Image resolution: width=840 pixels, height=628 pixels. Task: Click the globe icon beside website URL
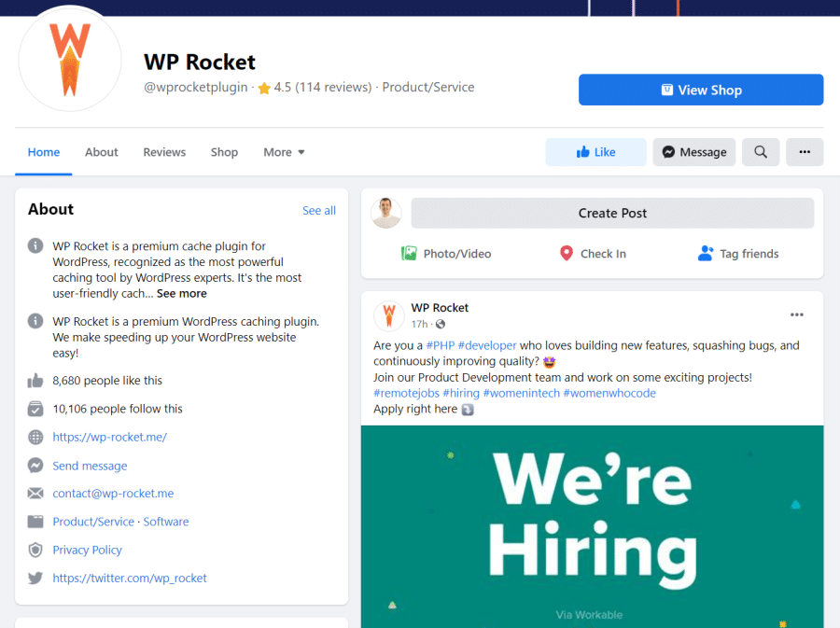(35, 438)
